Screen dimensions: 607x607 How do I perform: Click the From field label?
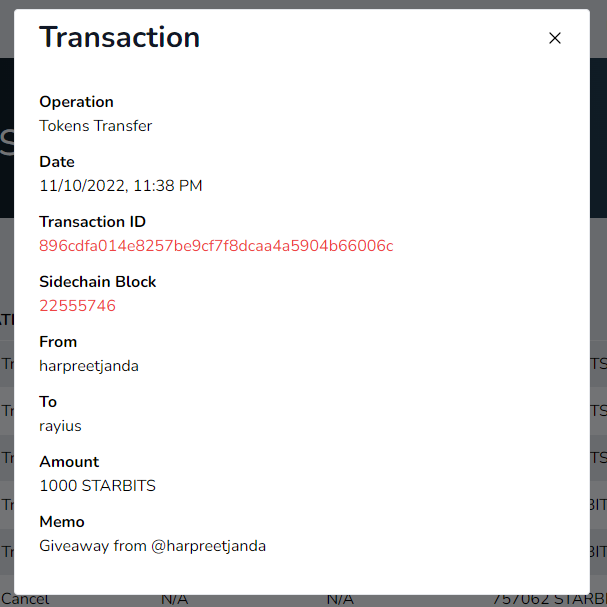point(58,342)
